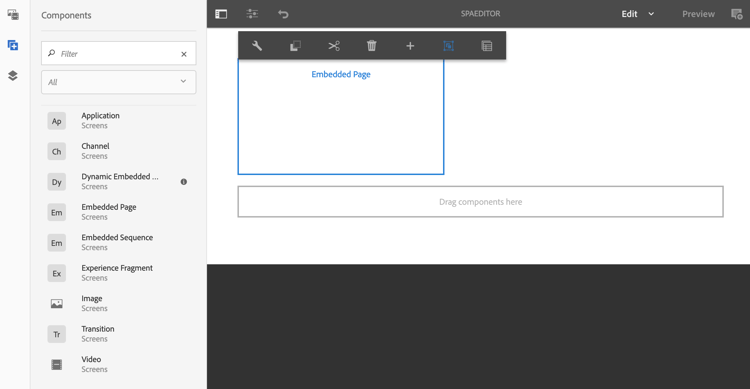Undo the last action

click(283, 14)
